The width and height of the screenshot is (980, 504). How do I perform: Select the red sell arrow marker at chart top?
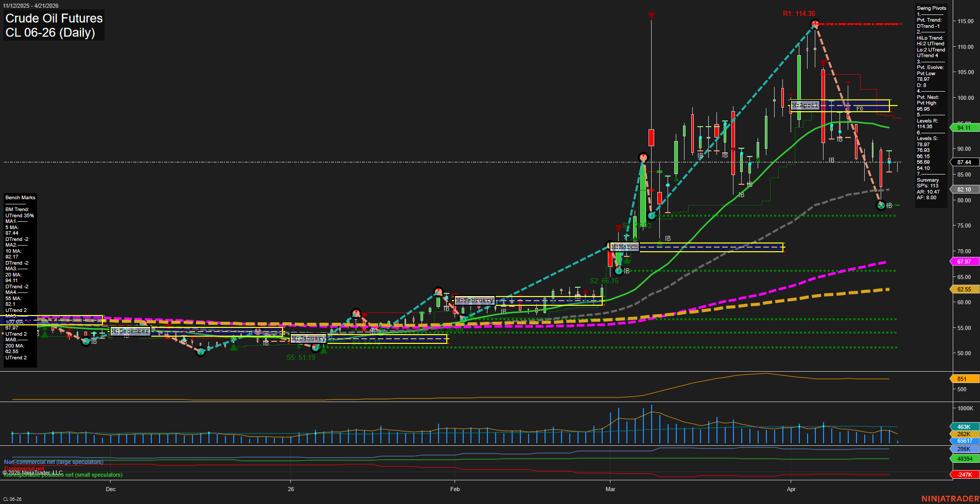(652, 15)
